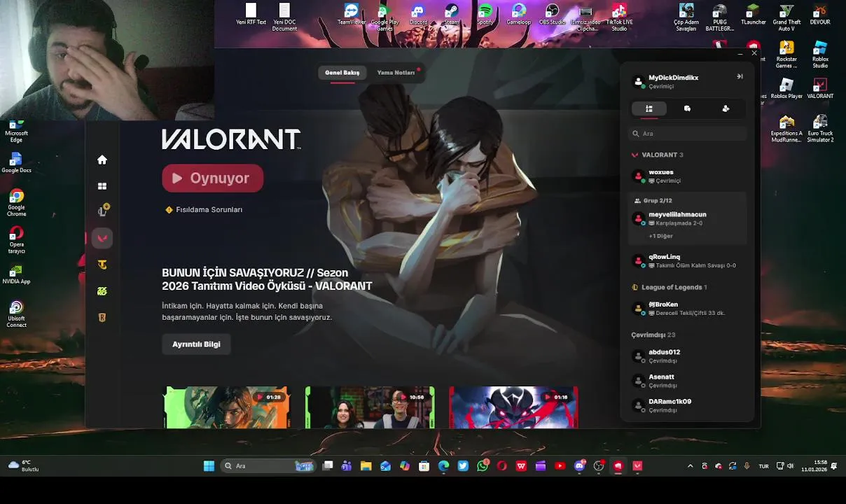
Task: Click the taskbar Ara search box
Action: click(268, 466)
